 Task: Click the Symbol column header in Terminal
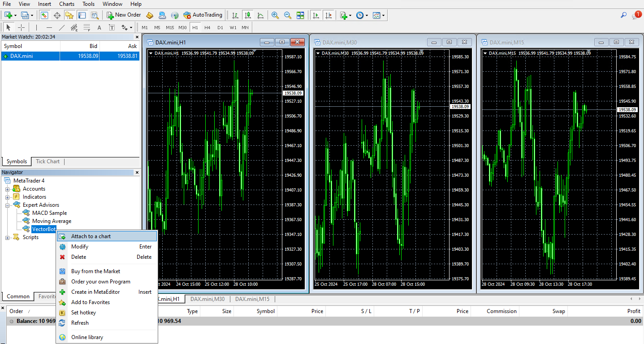pos(266,311)
